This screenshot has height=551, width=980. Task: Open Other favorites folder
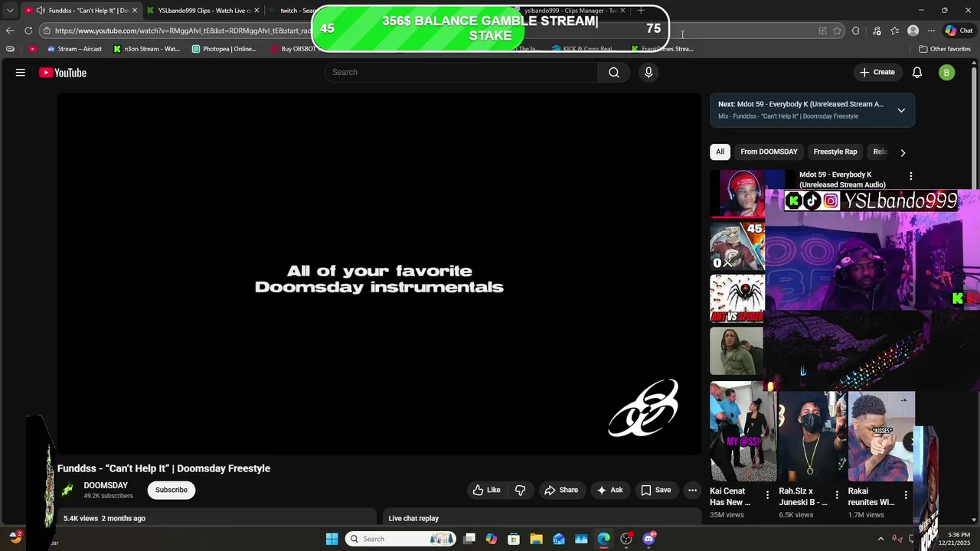tap(946, 49)
